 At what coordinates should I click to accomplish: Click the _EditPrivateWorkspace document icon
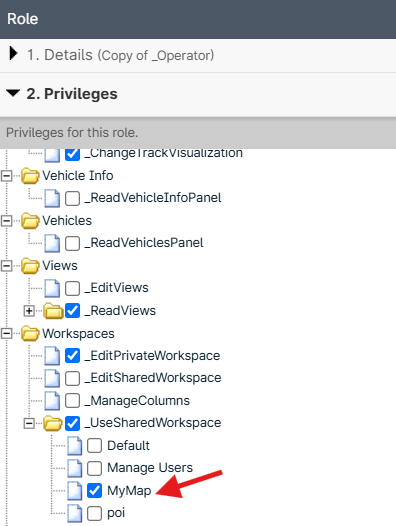click(x=52, y=356)
